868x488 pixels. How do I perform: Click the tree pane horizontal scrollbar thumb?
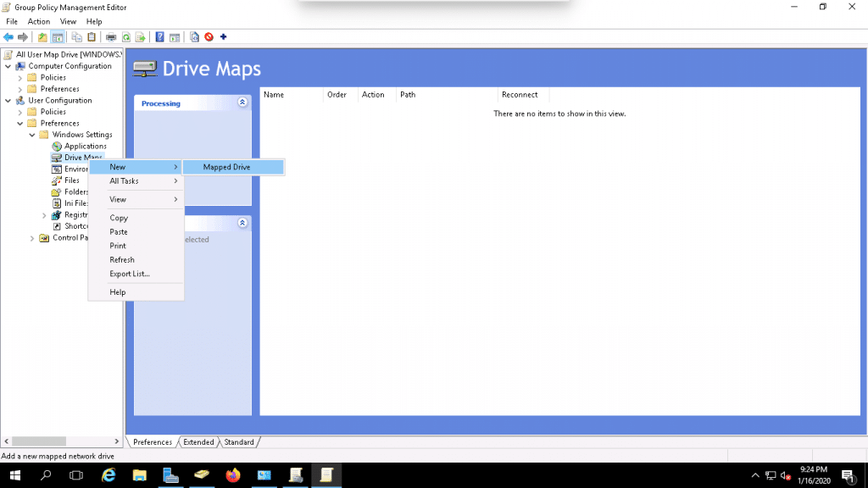[39, 441]
